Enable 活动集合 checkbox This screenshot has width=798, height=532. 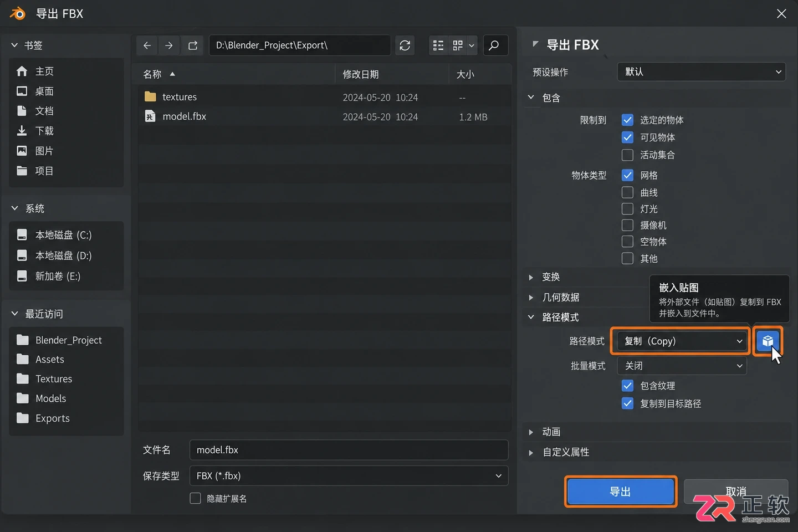[627, 155]
